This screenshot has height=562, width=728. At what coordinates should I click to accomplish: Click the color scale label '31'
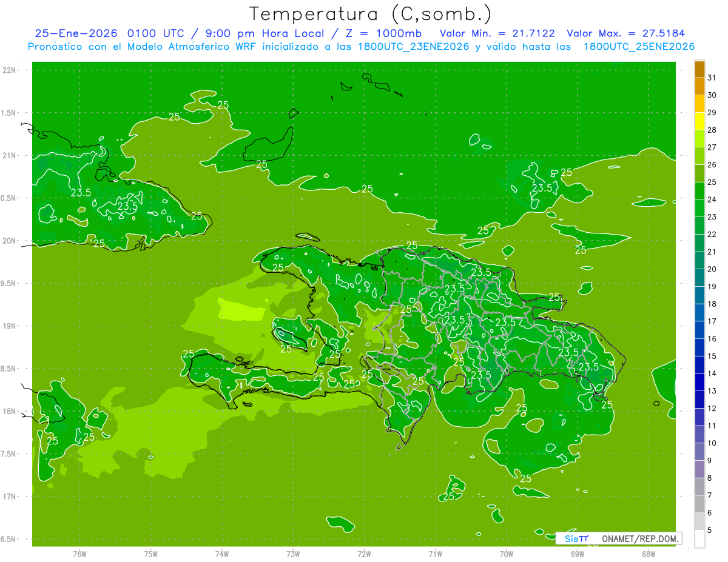tap(712, 78)
